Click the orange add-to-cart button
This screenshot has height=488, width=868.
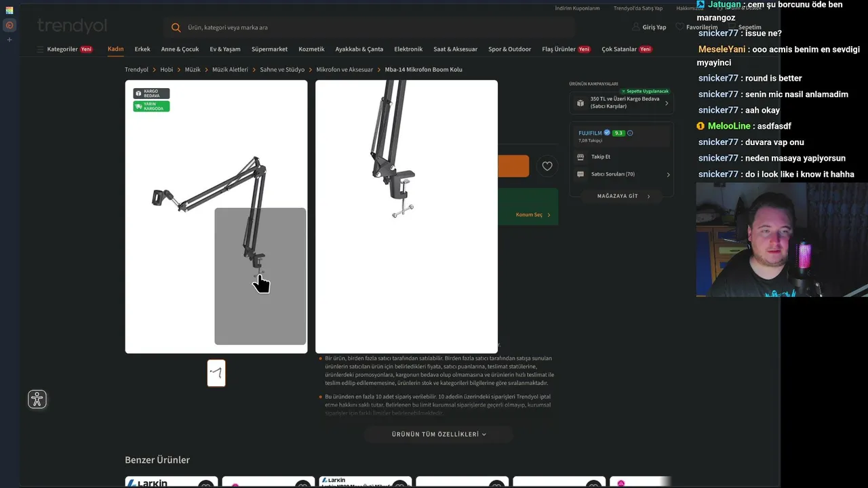click(513, 166)
